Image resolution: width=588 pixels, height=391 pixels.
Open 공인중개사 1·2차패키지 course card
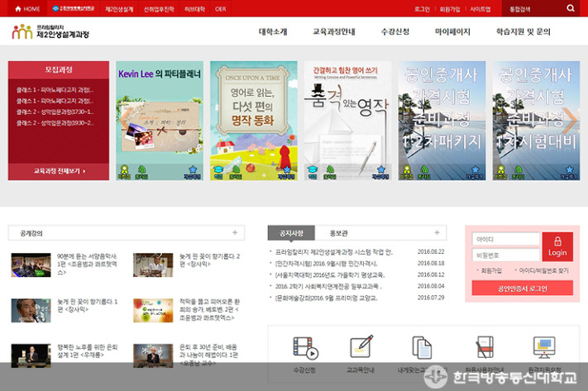click(442, 121)
